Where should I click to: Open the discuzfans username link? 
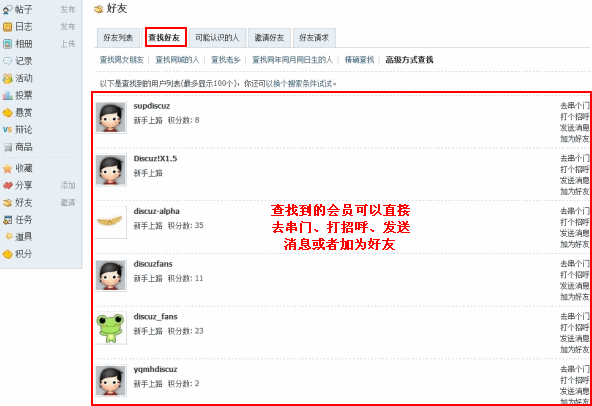click(x=153, y=264)
